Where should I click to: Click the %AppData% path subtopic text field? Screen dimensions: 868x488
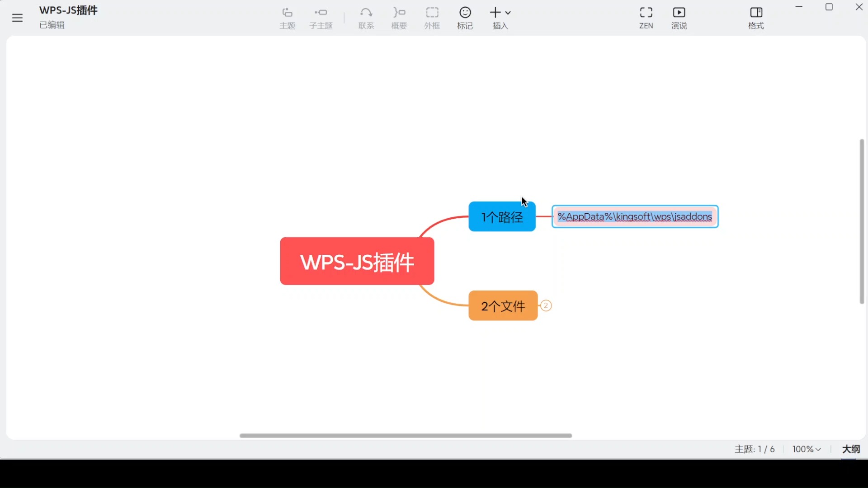tap(635, 217)
